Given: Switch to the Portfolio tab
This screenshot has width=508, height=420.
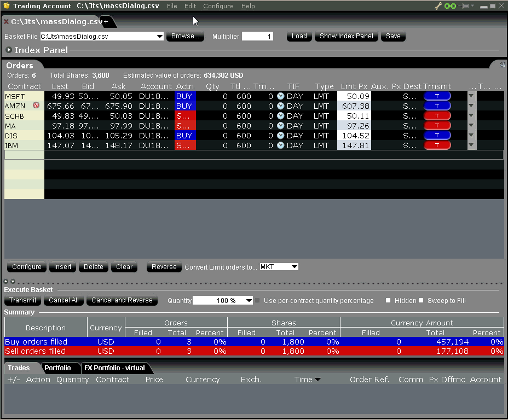Looking at the screenshot, I should pyautogui.click(x=57, y=368).
